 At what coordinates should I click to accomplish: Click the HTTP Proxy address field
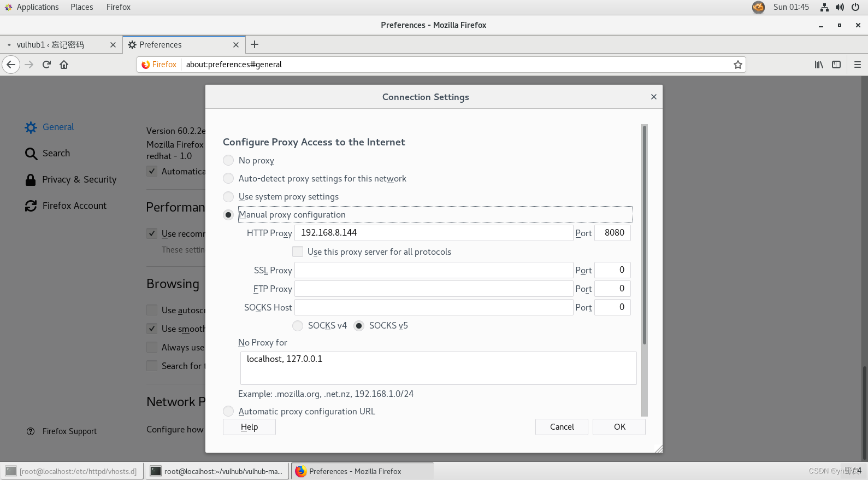click(x=434, y=233)
